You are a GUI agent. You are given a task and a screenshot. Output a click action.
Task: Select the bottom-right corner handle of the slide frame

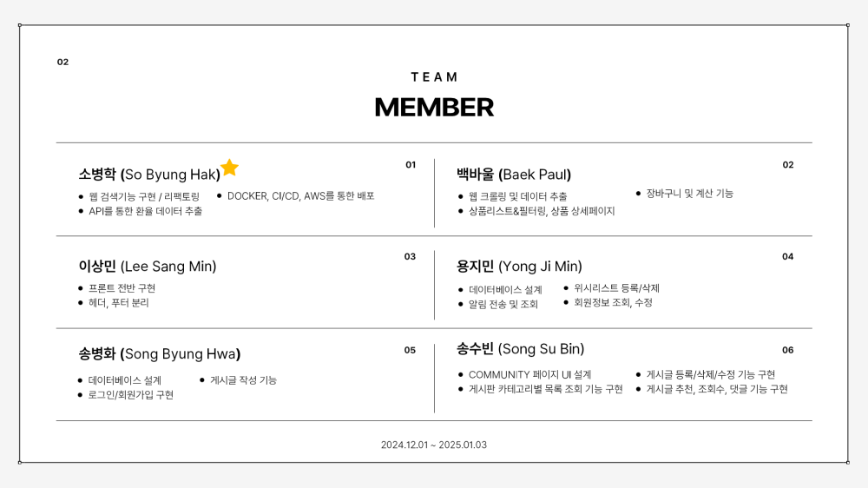pyautogui.click(x=848, y=462)
